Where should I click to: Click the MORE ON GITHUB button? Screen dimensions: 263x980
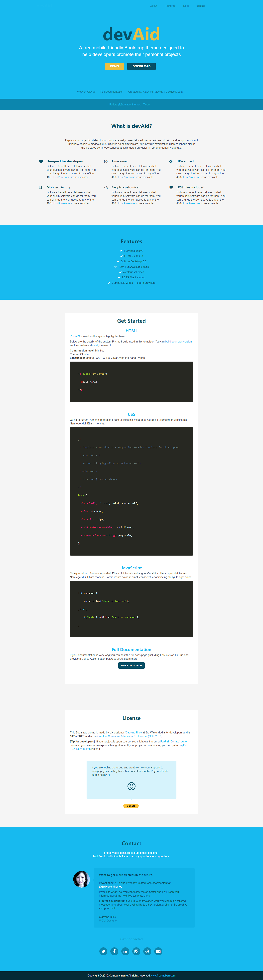(131, 665)
